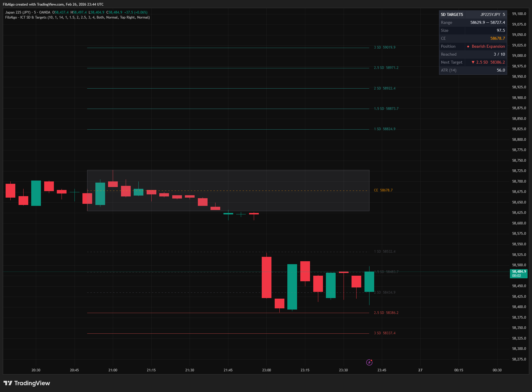Click the 23:45 label on the time axis
Image resolution: width=532 pixels, height=392 pixels.
(x=382, y=370)
